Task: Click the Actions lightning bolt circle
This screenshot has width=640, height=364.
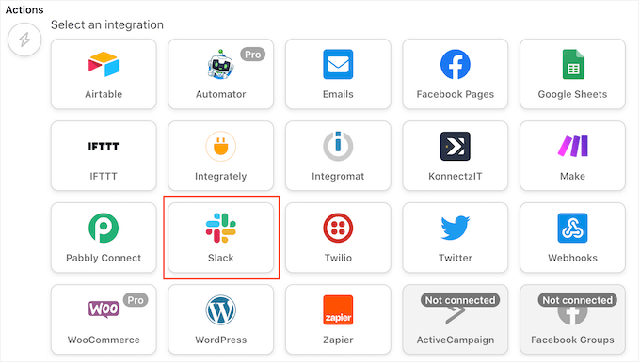Action: coord(24,40)
